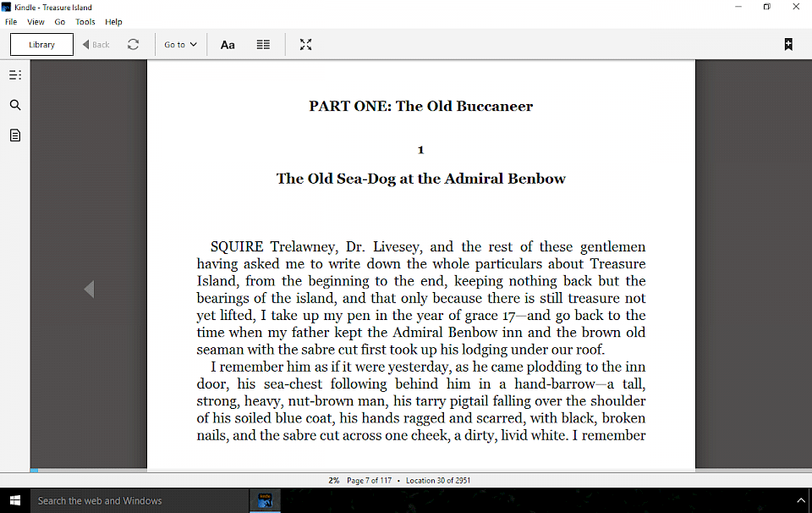Open the Go menu

coord(60,22)
